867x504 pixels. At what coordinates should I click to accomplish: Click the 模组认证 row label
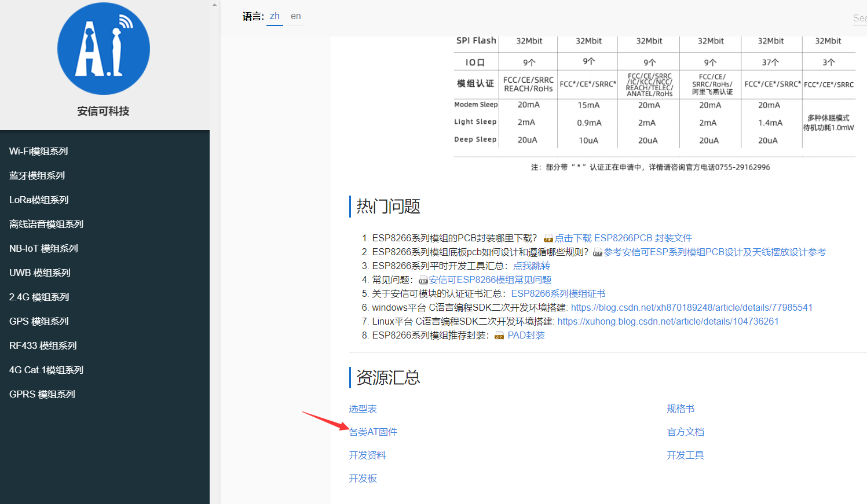pos(475,83)
